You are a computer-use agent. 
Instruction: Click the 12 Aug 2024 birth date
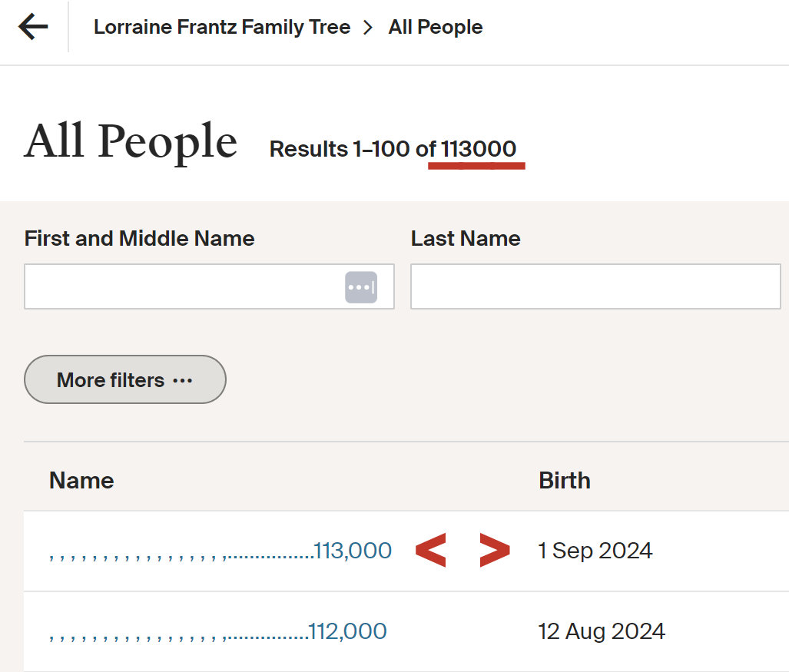[602, 631]
